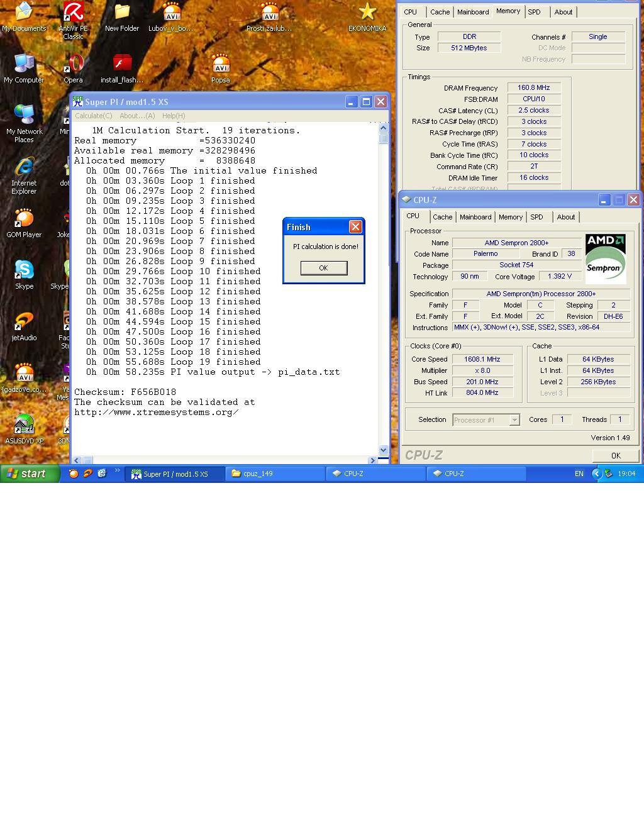Screen dimensions: 644x815
Task: Click xtremesystems.org URL text
Action: [x=157, y=412]
